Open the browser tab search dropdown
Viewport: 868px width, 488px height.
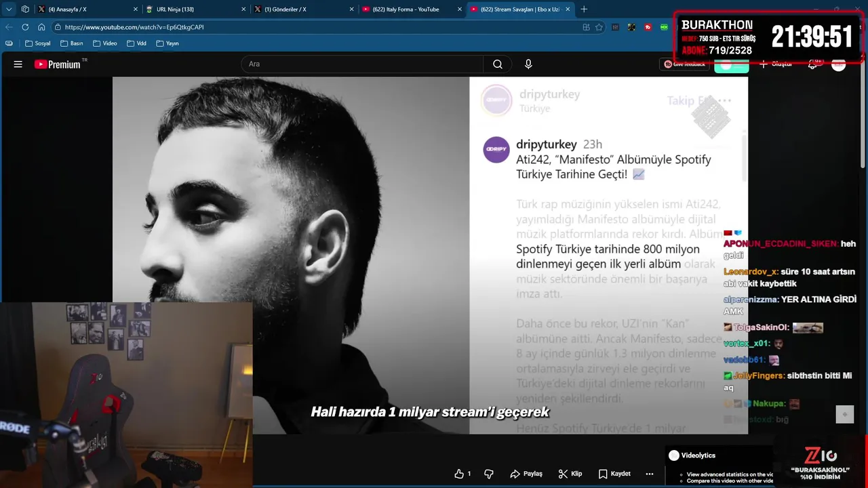point(9,9)
